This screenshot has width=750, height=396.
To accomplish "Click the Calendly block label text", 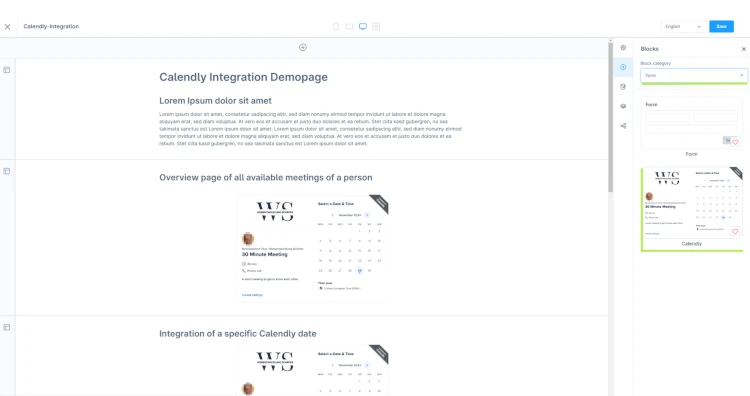I will (x=691, y=243).
